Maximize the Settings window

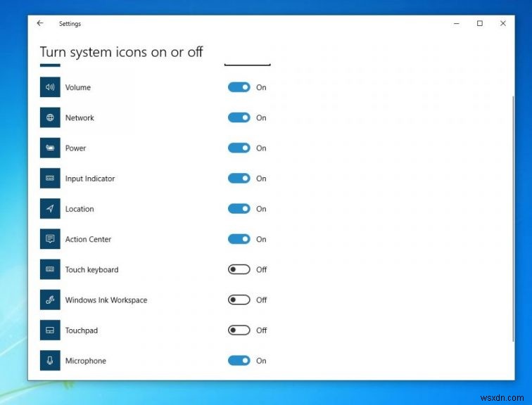click(480, 23)
